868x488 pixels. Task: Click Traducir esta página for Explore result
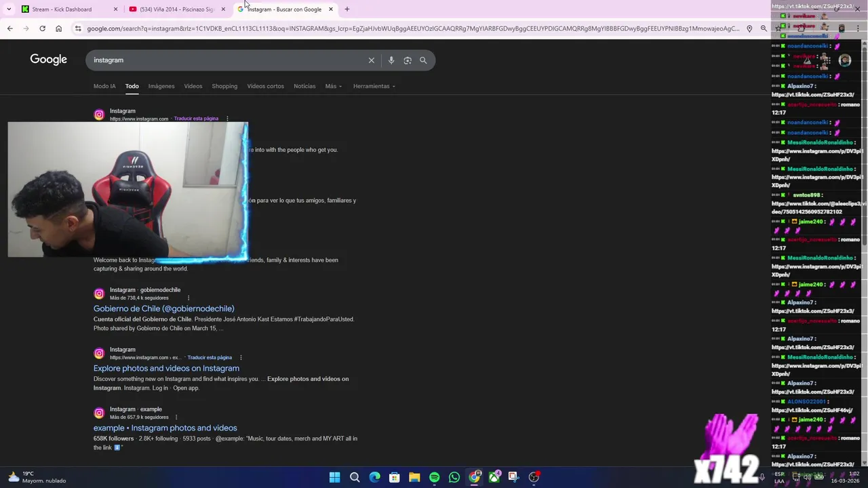[210, 357]
